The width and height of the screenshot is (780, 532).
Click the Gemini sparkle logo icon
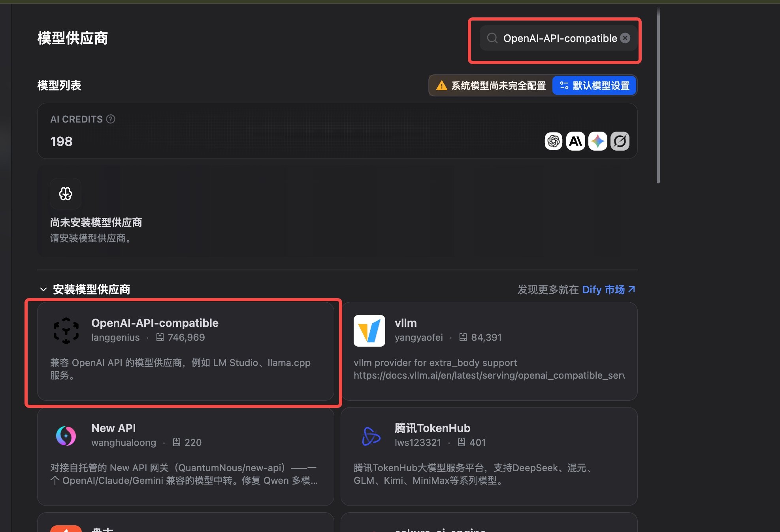tap(597, 141)
